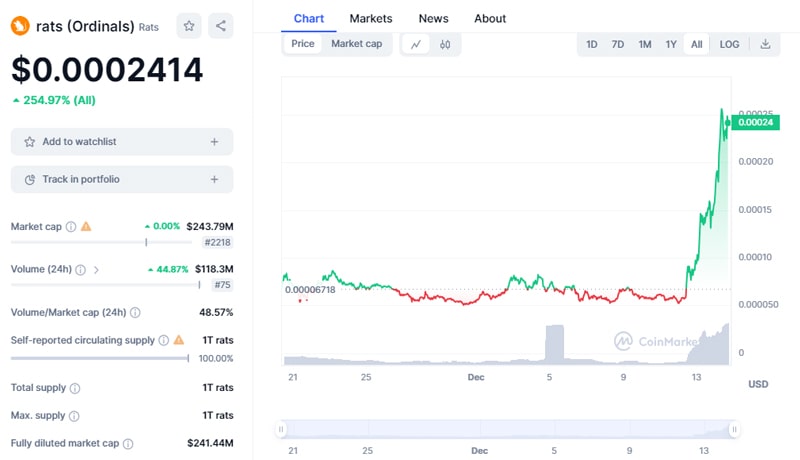Set chart range to 1Y
Image resolution: width=800 pixels, height=460 pixels.
[671, 44]
